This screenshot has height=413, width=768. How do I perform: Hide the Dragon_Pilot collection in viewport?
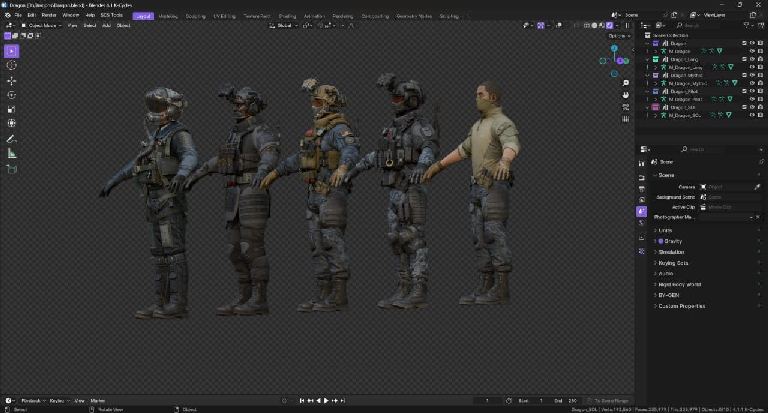(752, 91)
